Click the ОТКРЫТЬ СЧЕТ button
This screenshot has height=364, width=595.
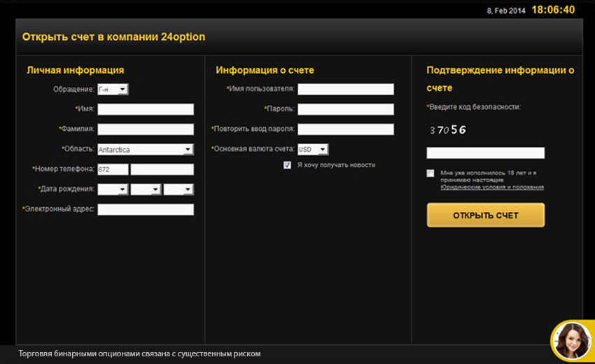pyautogui.click(x=486, y=215)
